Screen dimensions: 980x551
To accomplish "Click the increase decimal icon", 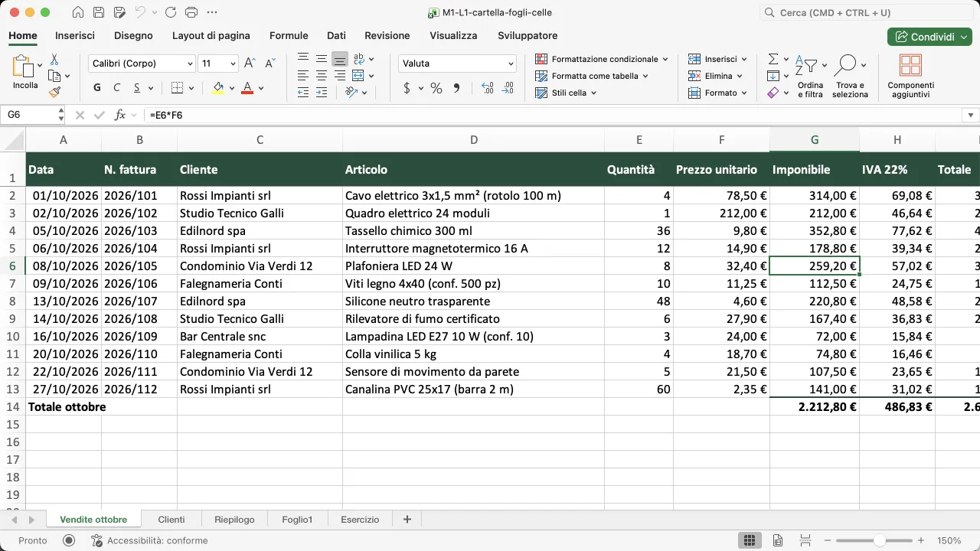I will tap(487, 88).
